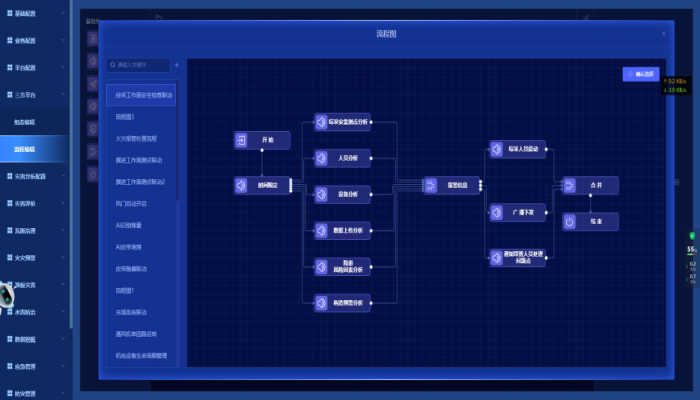Click the 设备分析 node icon
The image size is (700, 400).
tap(322, 193)
